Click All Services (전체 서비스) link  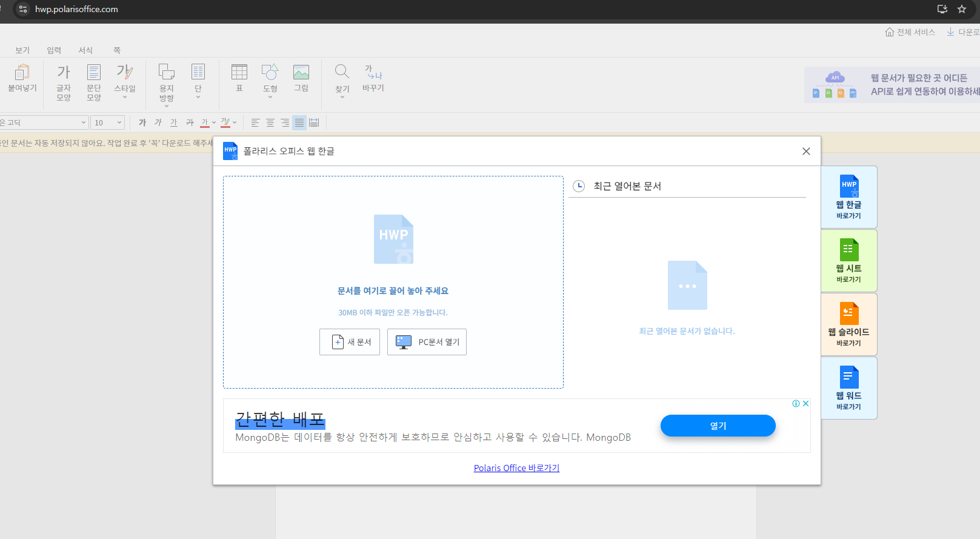click(910, 32)
